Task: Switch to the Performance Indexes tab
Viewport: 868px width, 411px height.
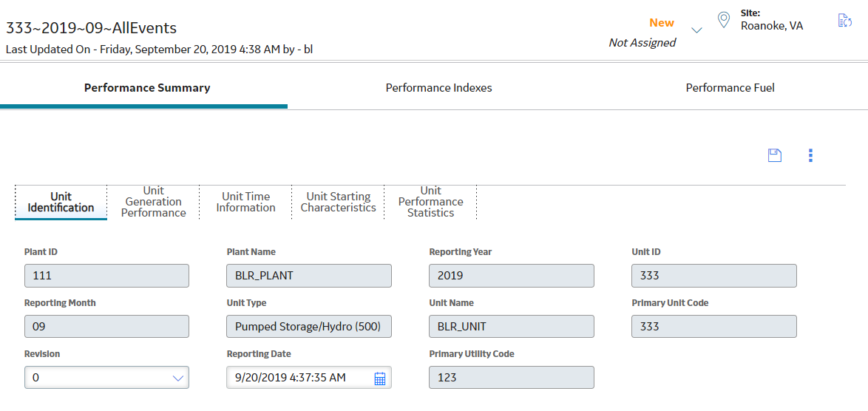Action: pos(439,88)
